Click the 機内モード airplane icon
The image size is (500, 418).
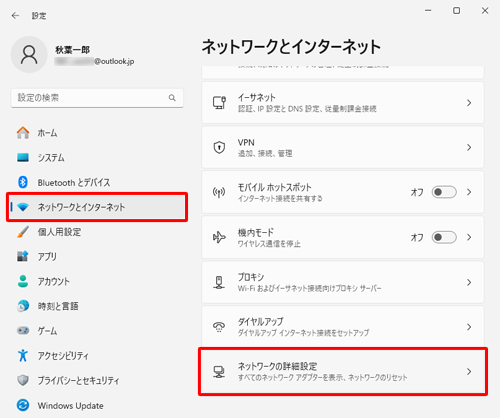coord(219,237)
